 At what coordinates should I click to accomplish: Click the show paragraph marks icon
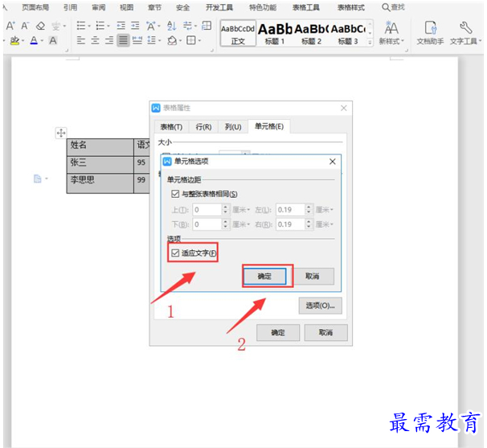(x=187, y=26)
